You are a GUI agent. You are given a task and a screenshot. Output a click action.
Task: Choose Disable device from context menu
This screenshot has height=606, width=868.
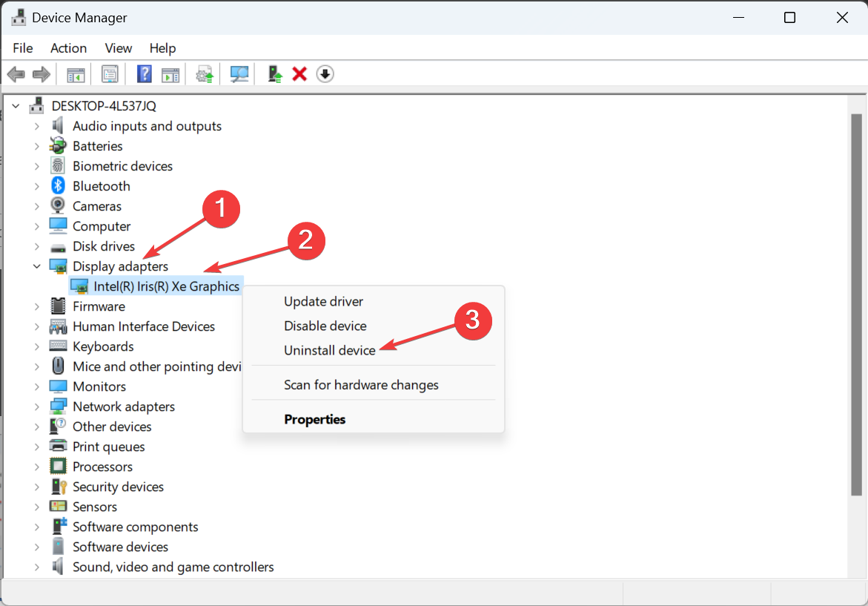(373, 326)
